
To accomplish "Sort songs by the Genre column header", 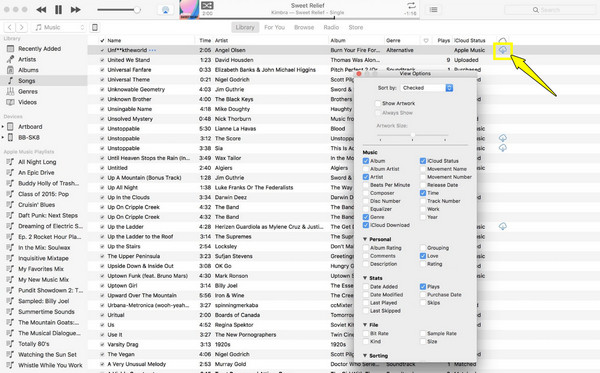I will point(393,40).
